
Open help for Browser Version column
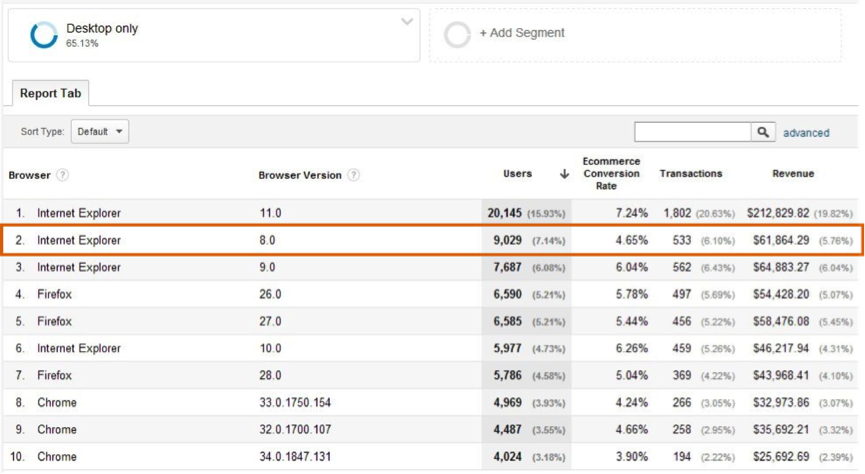pyautogui.click(x=354, y=175)
